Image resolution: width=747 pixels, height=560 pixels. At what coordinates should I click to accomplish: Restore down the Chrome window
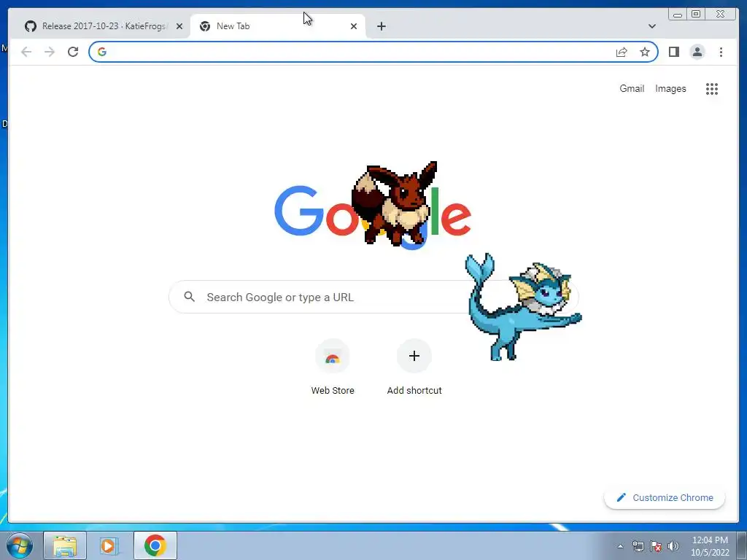click(695, 15)
